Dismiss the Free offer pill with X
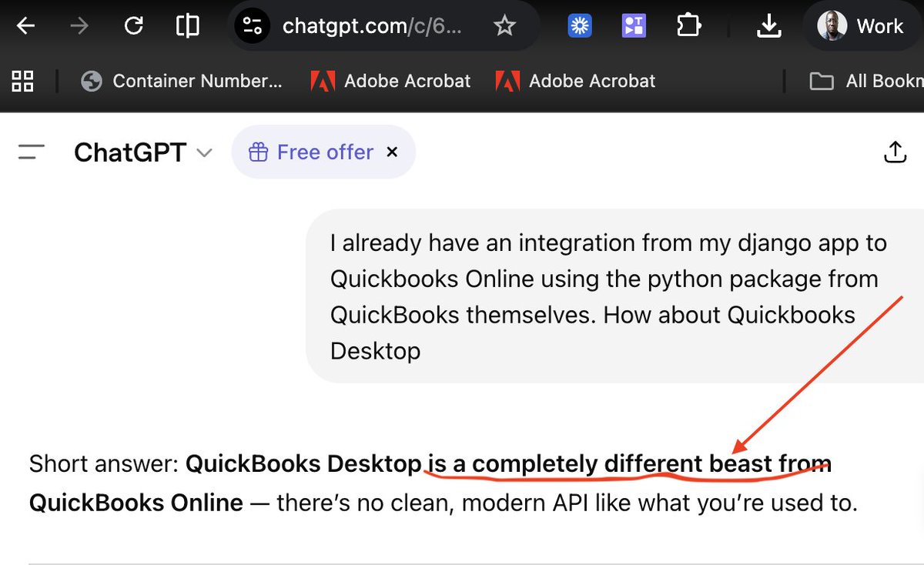This screenshot has height=565, width=924. click(x=392, y=152)
